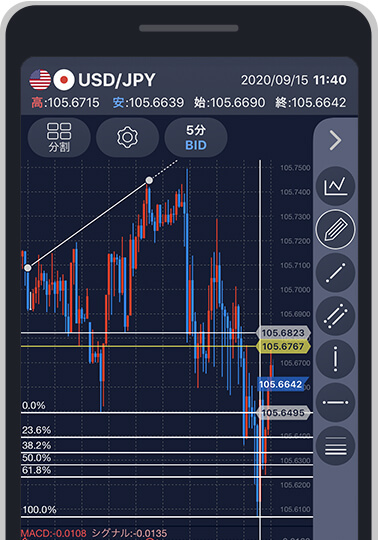Viewport: 378px width, 540px height.
Task: Tap the 105.6823 horizontal line price label
Action: (x=283, y=333)
